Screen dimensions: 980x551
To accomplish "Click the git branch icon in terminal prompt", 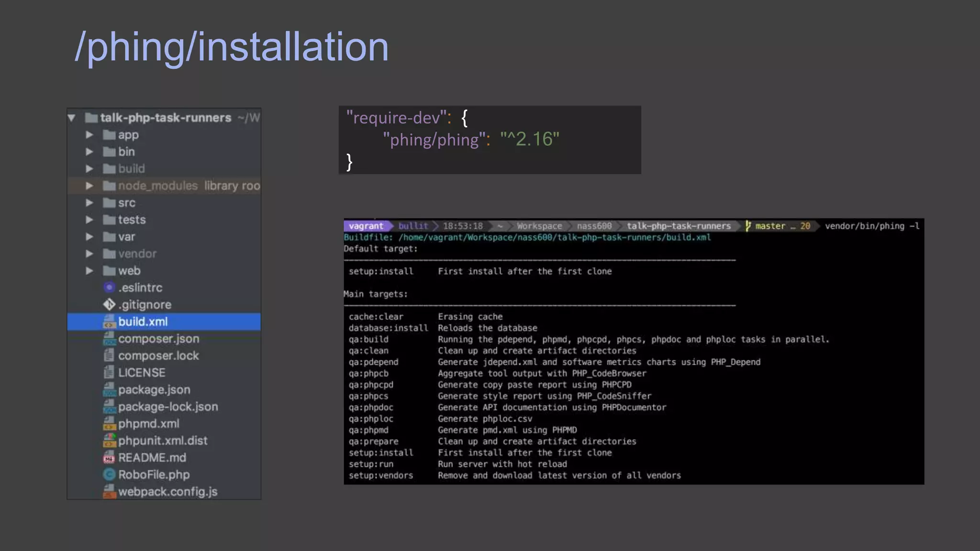I will (x=748, y=226).
